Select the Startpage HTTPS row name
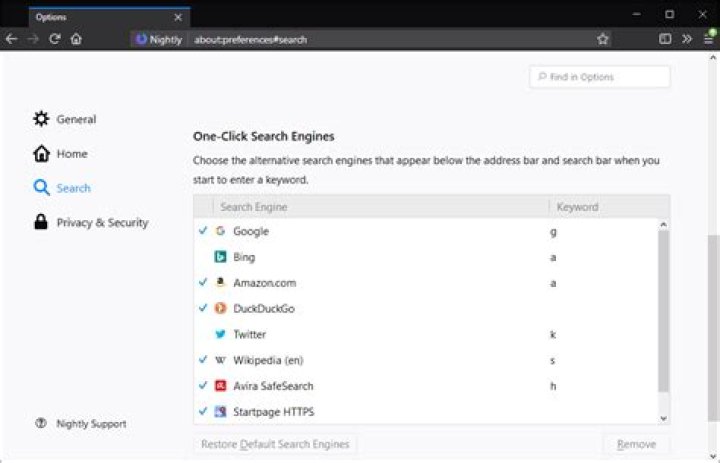Viewport: 720px width, 463px height. pos(274,412)
